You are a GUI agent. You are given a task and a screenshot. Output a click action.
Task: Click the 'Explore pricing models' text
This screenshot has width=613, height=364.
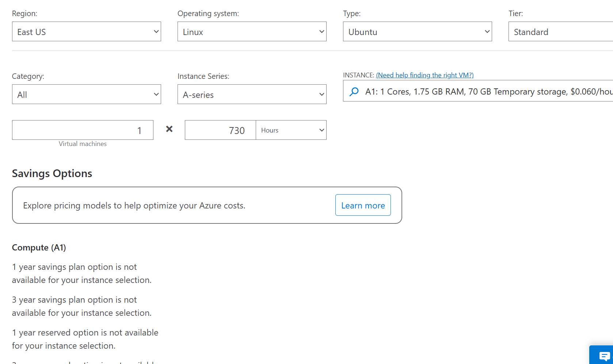click(134, 206)
